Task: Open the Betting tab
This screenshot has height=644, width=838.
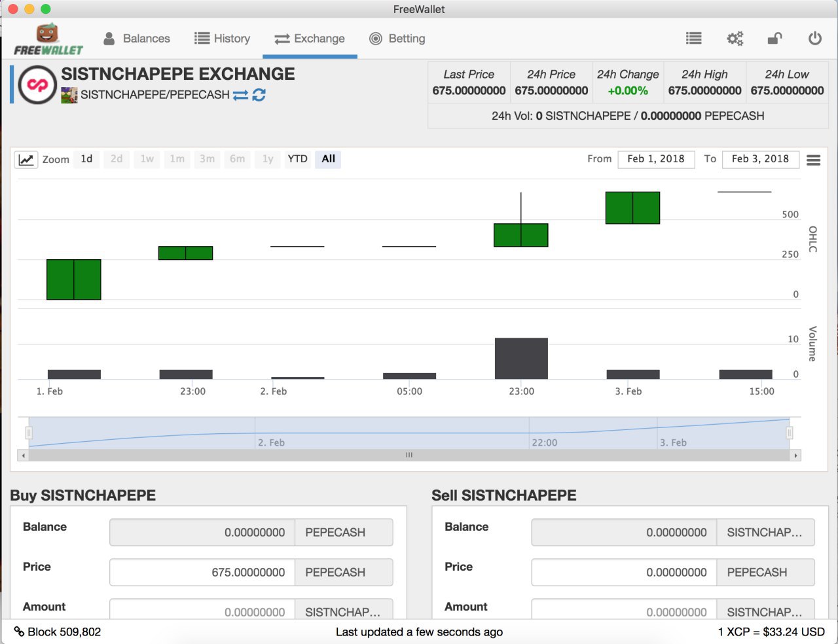Action: point(397,39)
